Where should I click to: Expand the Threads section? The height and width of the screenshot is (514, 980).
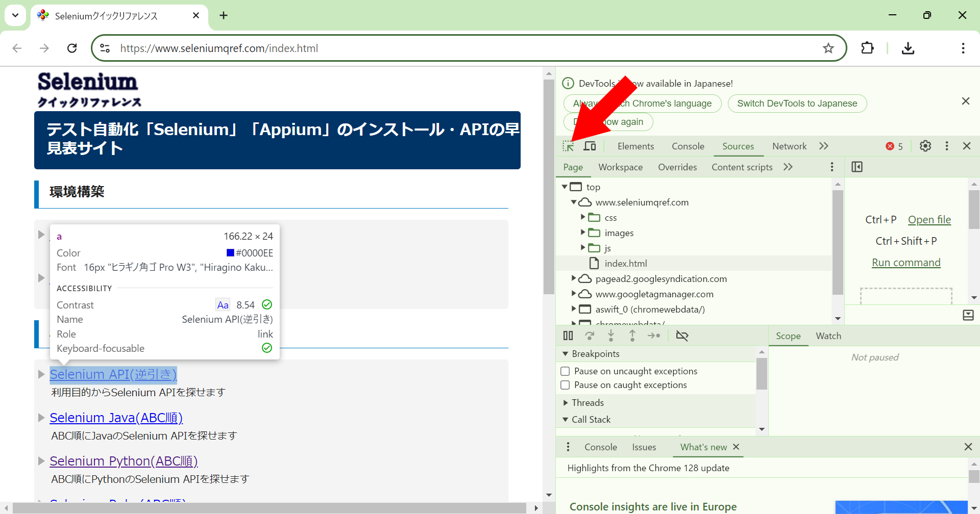566,403
